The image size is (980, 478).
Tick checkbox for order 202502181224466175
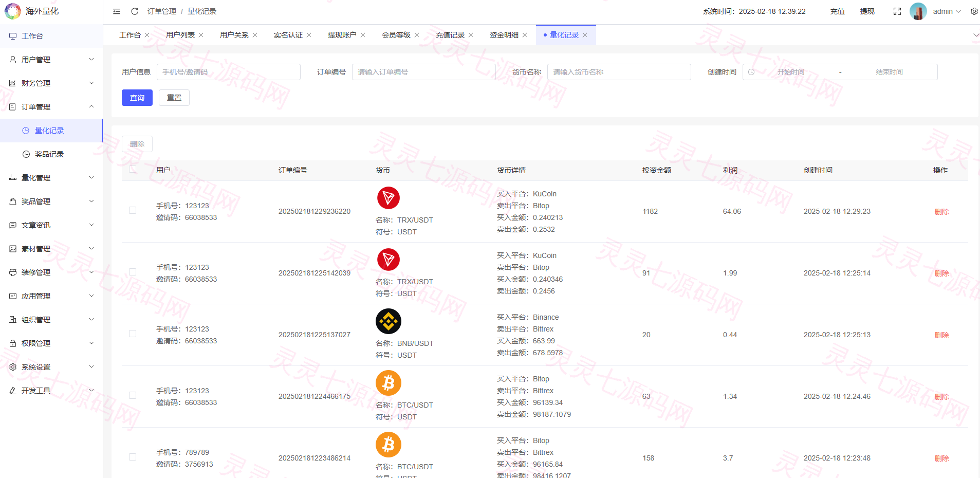[x=133, y=395]
